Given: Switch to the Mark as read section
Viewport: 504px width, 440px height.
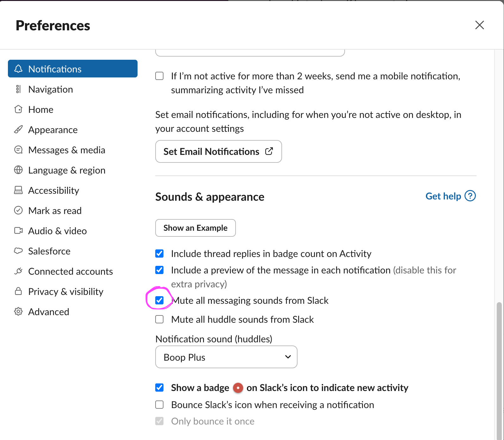Looking at the screenshot, I should 55,211.
